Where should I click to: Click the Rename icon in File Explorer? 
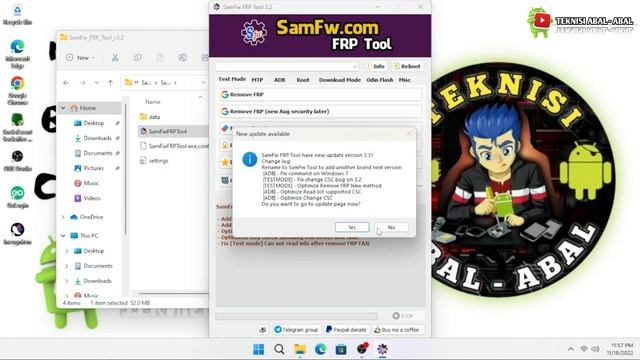click(182, 58)
